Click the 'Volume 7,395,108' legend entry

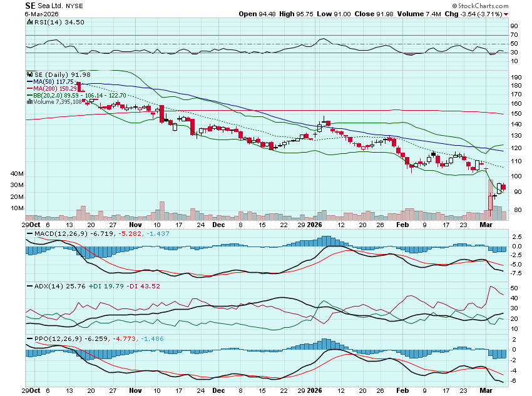point(58,102)
